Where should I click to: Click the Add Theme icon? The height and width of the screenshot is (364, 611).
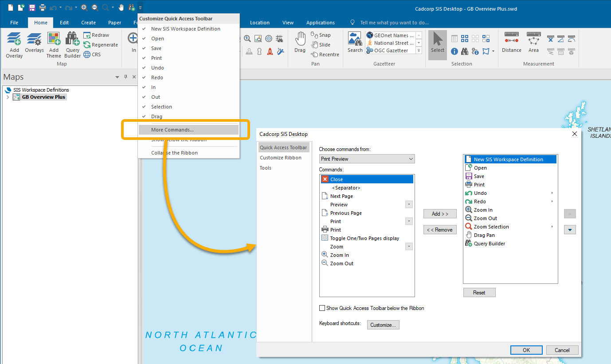tap(54, 45)
